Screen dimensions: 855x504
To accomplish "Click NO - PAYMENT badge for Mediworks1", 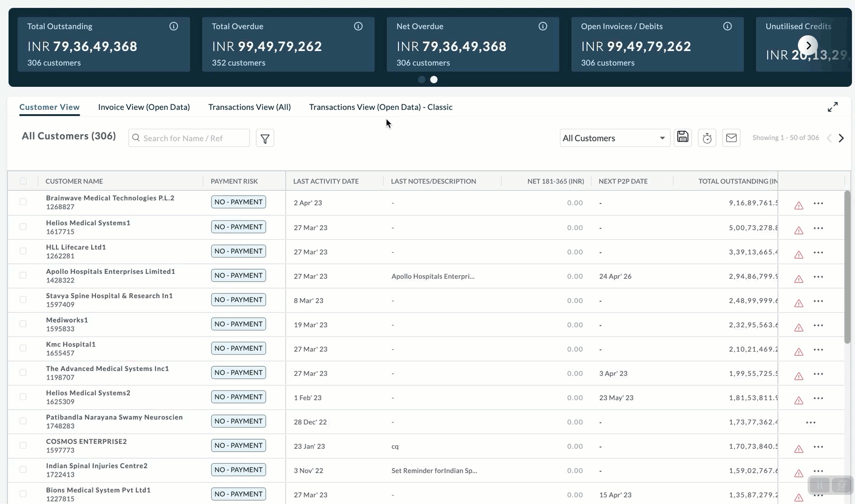I will 239,324.
